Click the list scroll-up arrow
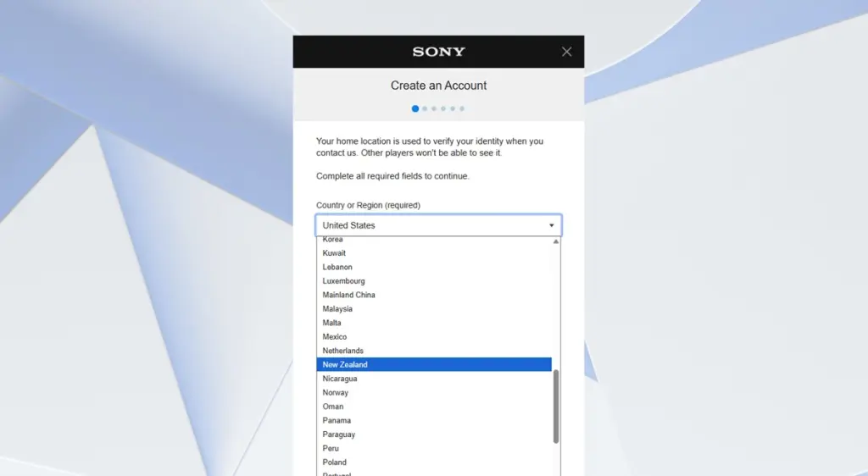Image resolution: width=868 pixels, height=476 pixels. click(x=556, y=241)
